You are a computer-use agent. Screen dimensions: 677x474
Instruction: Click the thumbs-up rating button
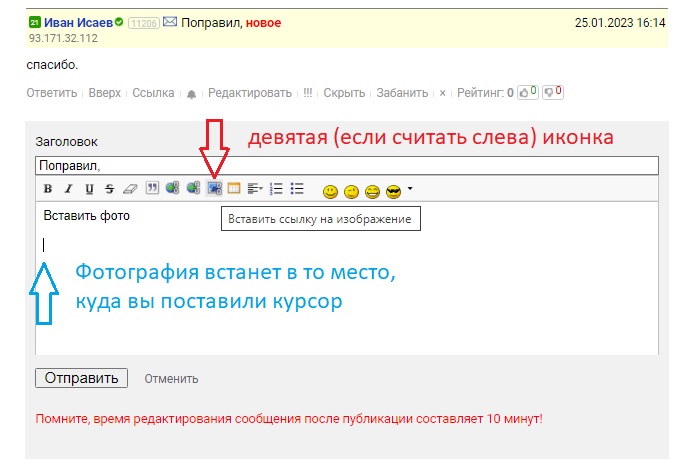tap(528, 92)
